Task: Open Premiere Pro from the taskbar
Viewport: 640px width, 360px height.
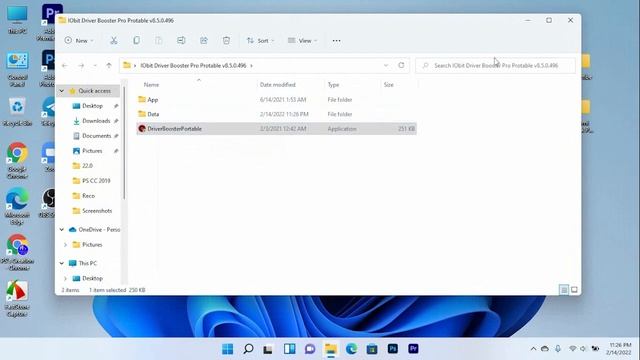Action: 413,349
